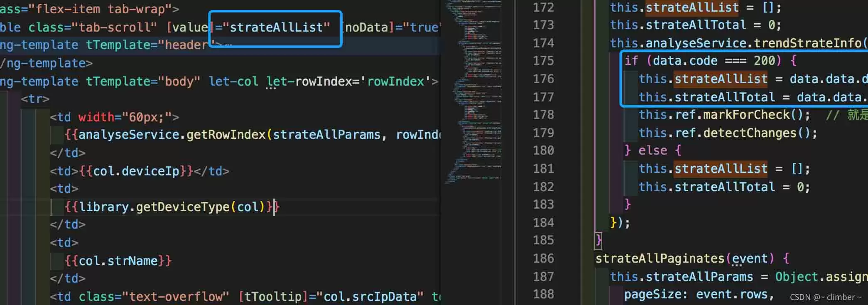Click the col.strName interpolation

(118, 261)
